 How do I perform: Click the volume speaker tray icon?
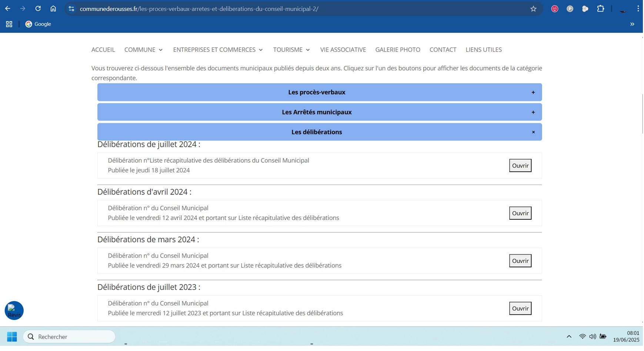(x=593, y=337)
